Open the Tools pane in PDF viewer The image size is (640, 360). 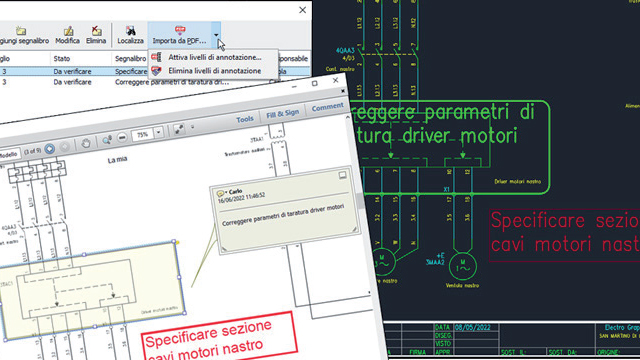click(245, 119)
